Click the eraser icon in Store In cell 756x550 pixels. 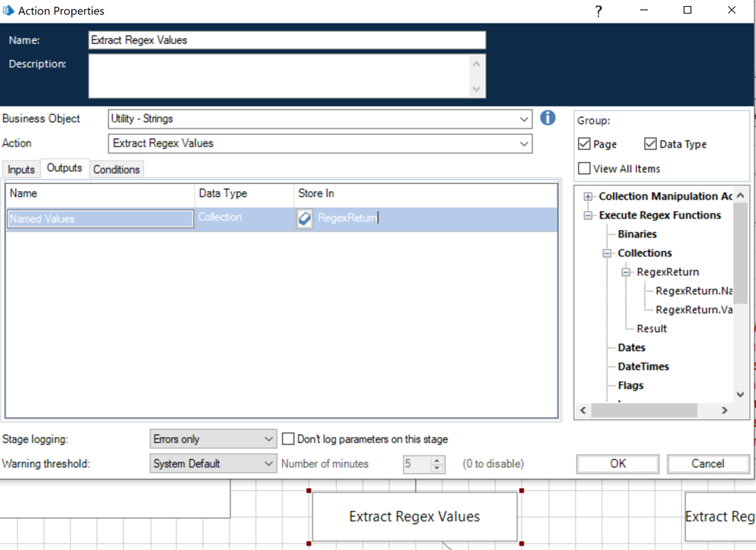304,219
